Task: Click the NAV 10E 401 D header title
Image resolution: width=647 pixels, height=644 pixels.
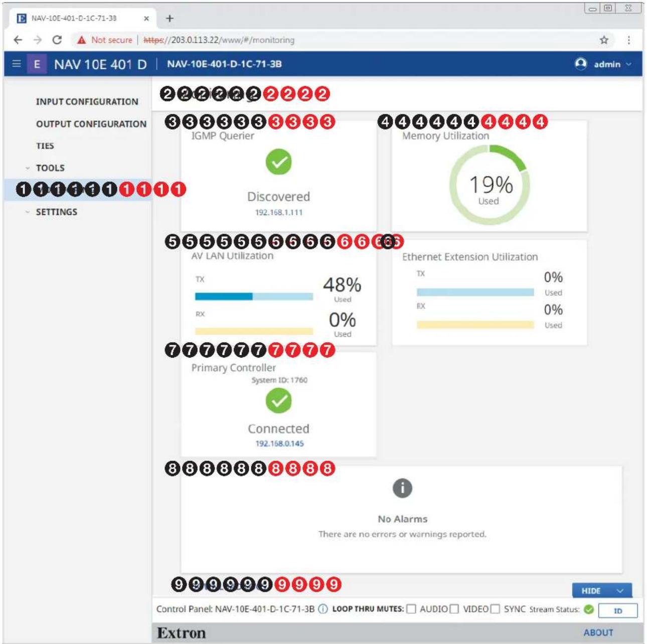Action: [x=100, y=64]
